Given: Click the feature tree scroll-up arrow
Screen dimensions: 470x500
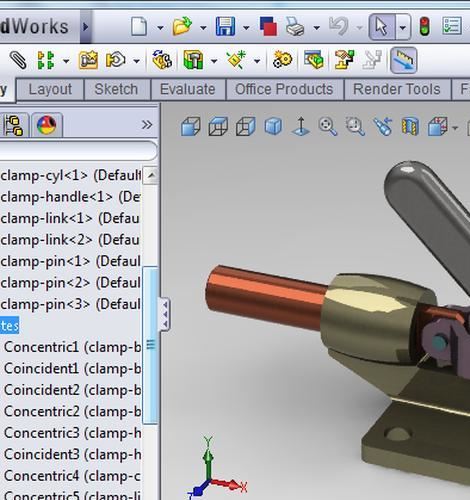Looking at the screenshot, I should (151, 175).
